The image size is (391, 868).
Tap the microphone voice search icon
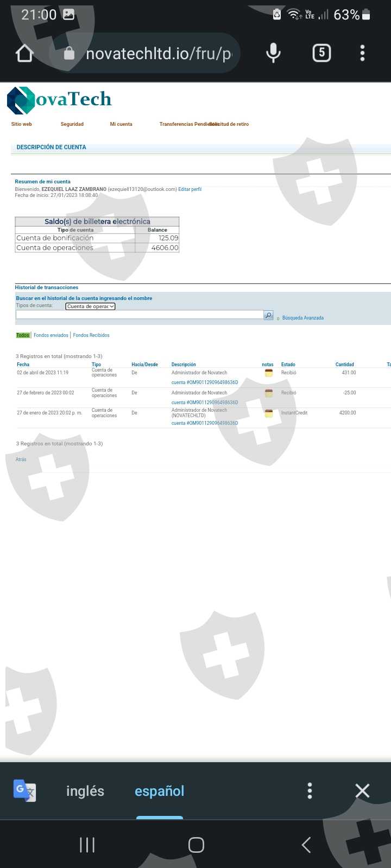(x=274, y=53)
